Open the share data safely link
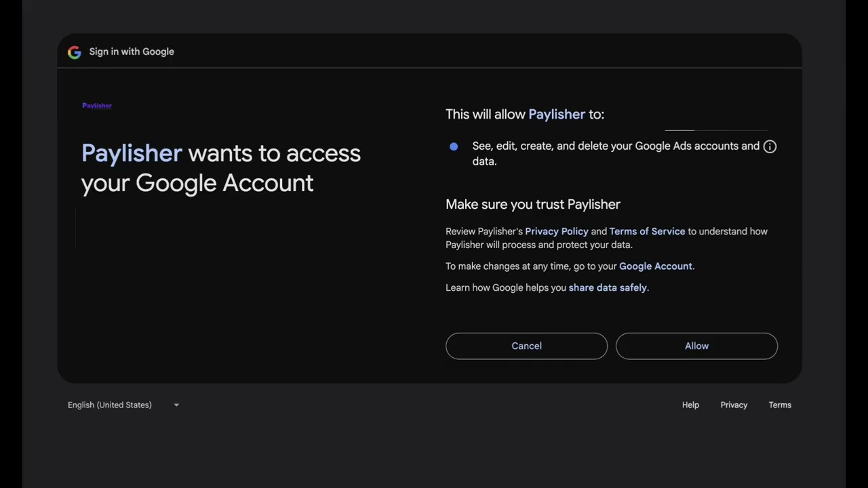868x488 pixels. click(x=608, y=287)
